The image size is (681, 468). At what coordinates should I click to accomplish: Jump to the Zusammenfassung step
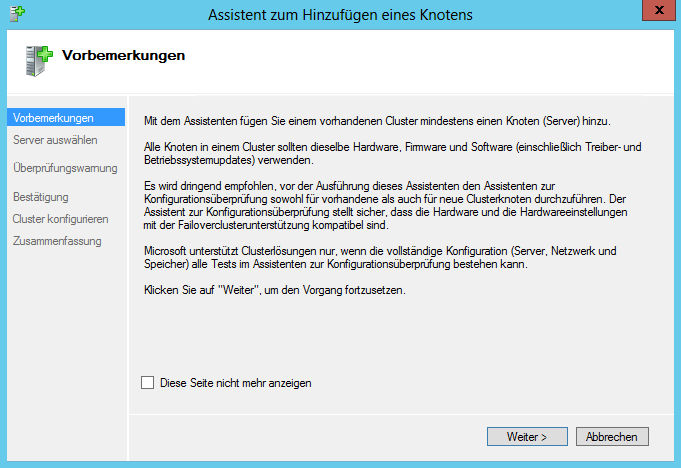(x=57, y=241)
